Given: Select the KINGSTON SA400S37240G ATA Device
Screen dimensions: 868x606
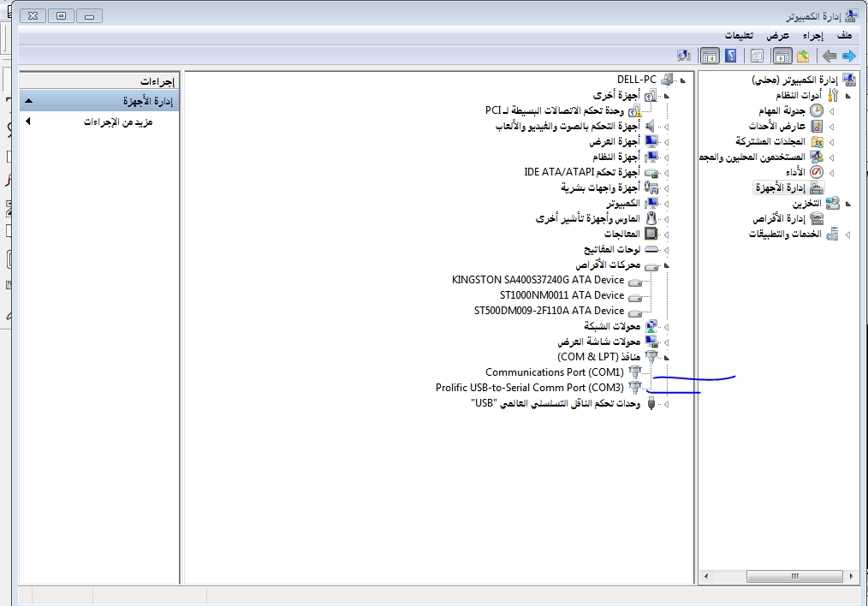Looking at the screenshot, I should (538, 280).
